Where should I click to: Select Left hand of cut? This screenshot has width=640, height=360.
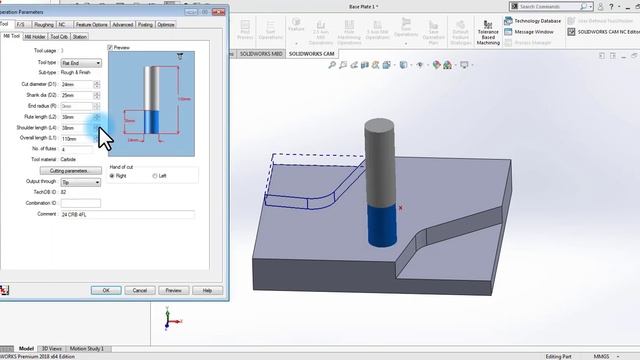pos(155,176)
